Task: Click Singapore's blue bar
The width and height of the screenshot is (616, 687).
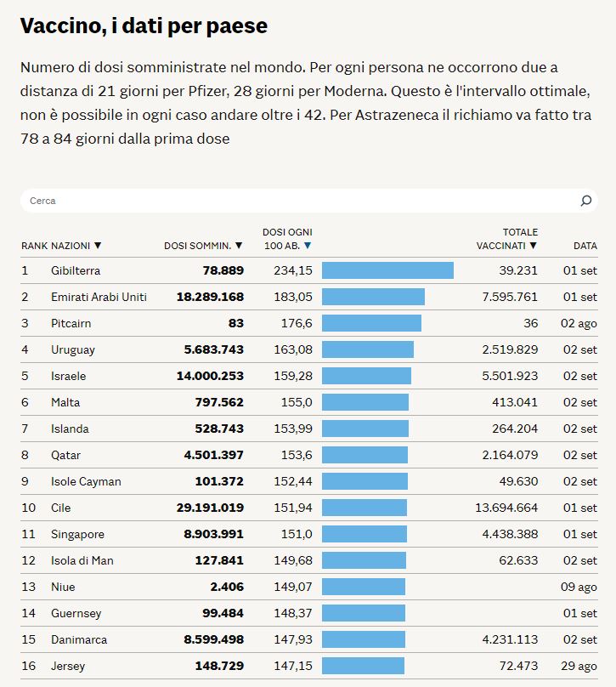Action: (x=365, y=534)
